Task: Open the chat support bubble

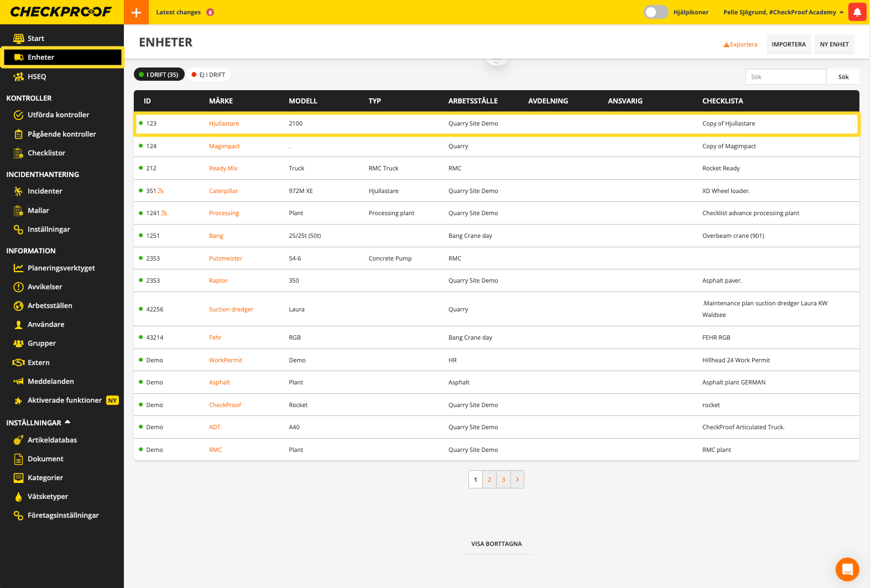Action: coord(847,569)
